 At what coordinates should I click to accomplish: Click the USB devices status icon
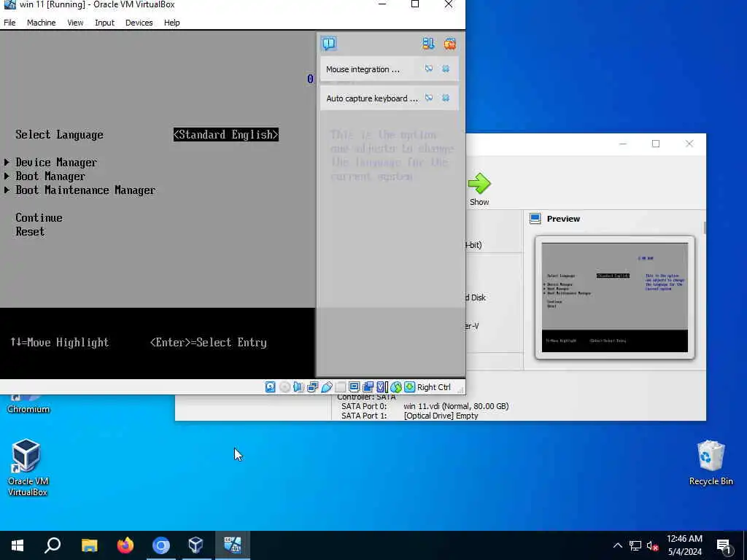pos(326,387)
